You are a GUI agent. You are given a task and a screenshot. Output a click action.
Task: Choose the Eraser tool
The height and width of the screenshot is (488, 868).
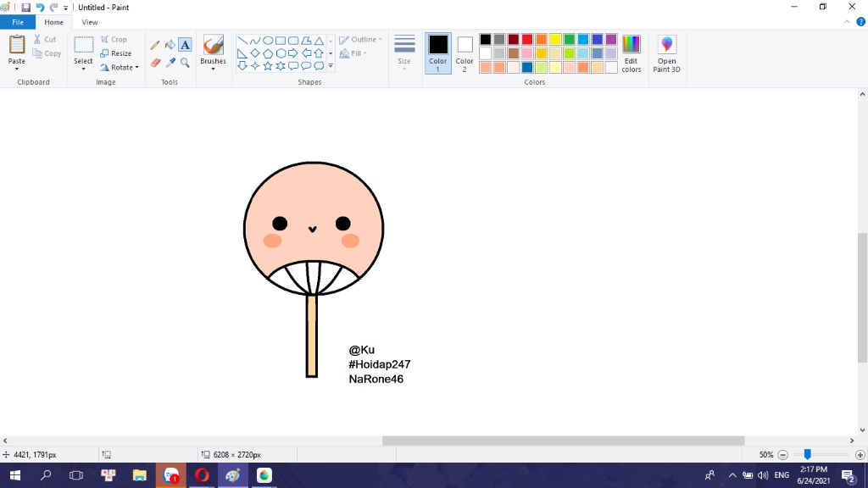[155, 63]
